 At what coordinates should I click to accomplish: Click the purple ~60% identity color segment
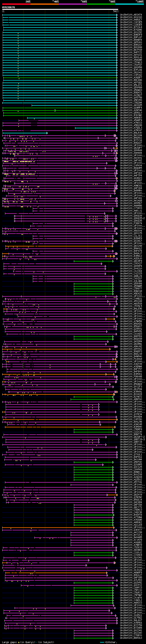73,4
